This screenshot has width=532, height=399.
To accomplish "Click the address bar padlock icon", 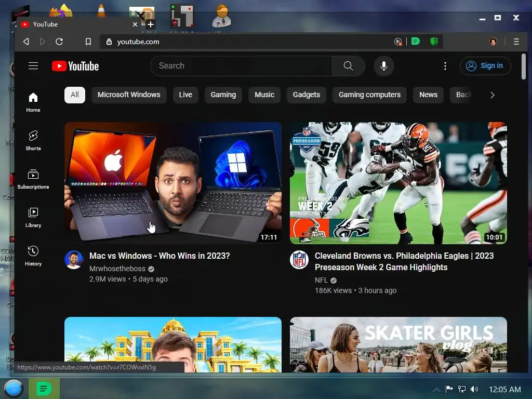I will coord(109,42).
